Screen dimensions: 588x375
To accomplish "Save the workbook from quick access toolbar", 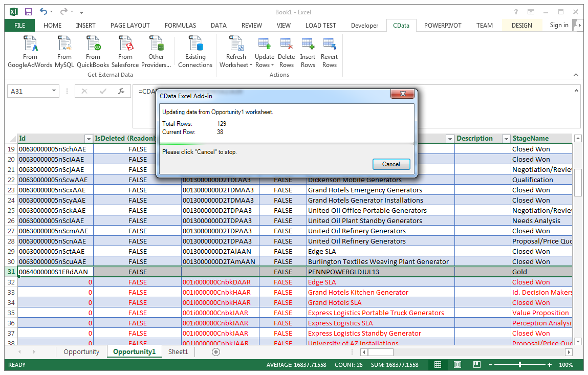I will [29, 12].
